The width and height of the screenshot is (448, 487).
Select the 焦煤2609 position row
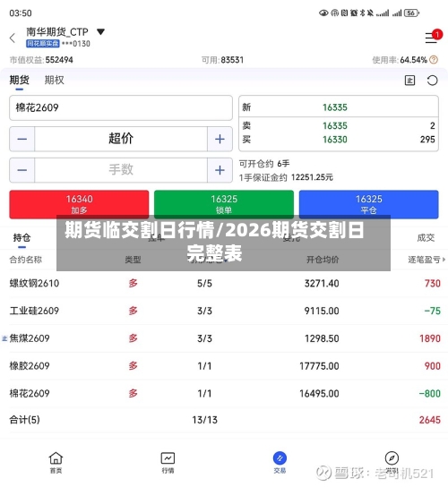pos(225,338)
